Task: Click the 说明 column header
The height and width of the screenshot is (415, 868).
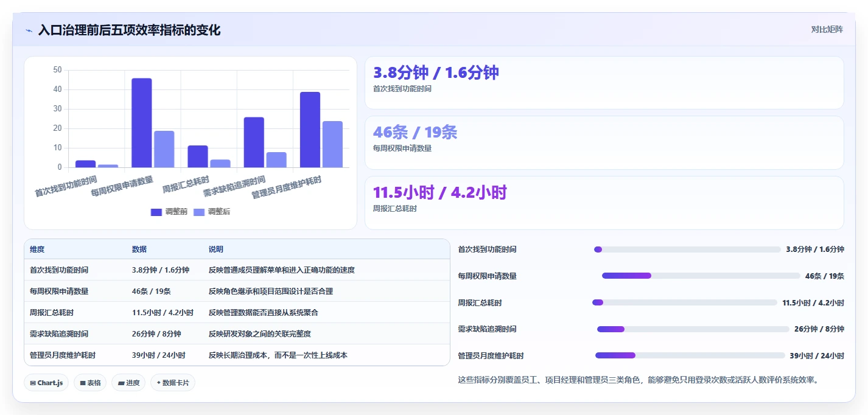Action: pyautogui.click(x=216, y=249)
